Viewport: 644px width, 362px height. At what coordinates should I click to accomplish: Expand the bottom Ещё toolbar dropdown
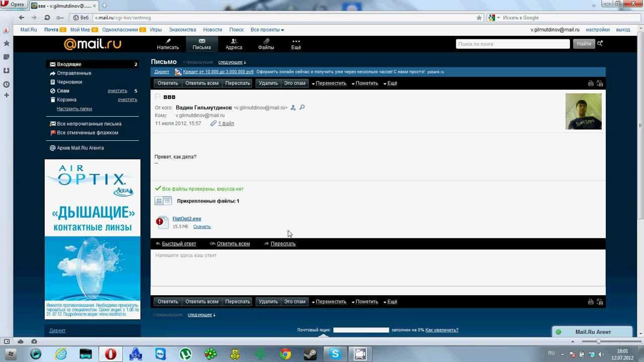pyautogui.click(x=390, y=302)
